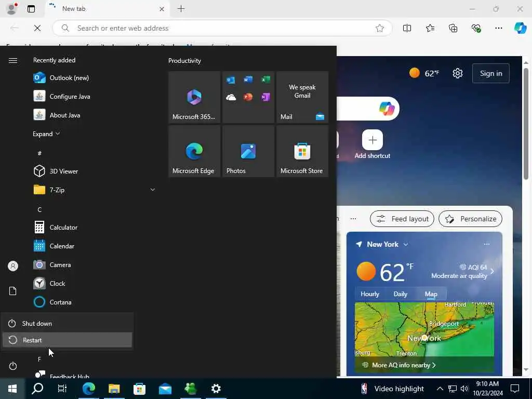Open Microsoft Edge tile
532x399 pixels.
click(194, 151)
